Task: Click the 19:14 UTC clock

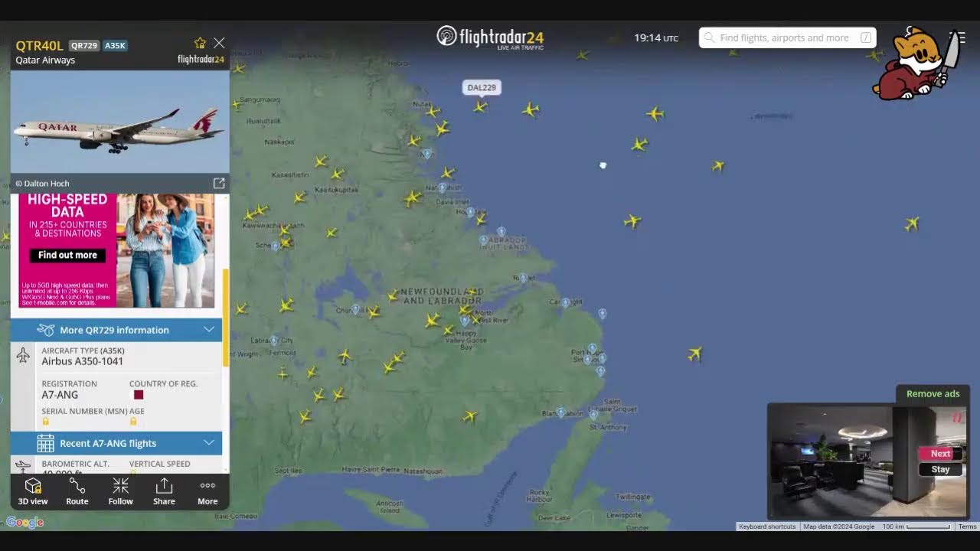Action: pos(656,37)
